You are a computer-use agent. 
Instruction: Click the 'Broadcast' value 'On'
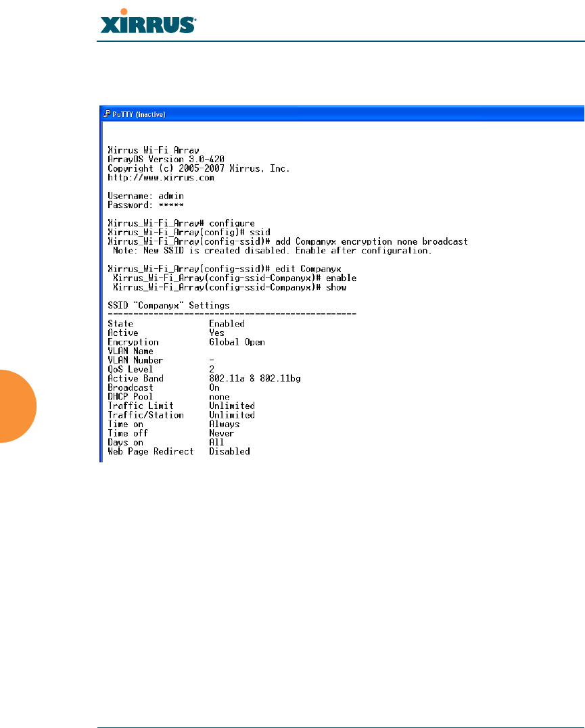(214, 388)
